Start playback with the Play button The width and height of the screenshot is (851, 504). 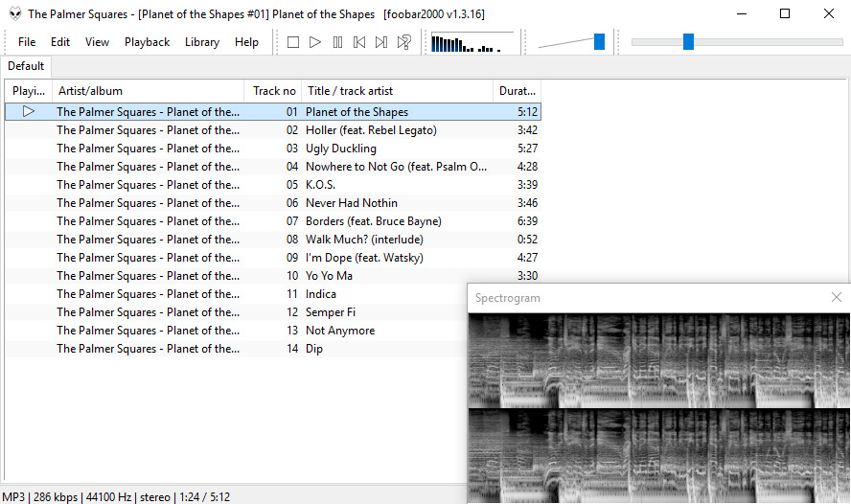click(x=315, y=42)
